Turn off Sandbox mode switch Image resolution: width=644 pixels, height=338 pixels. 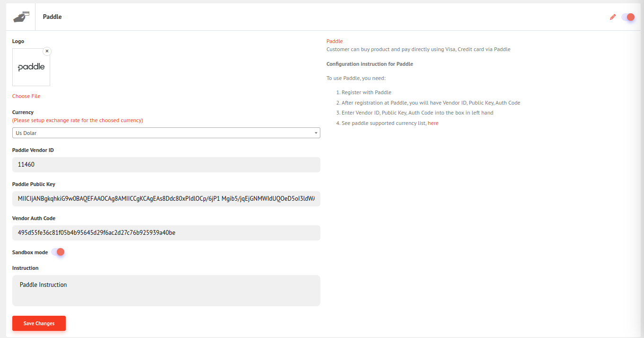(58, 252)
